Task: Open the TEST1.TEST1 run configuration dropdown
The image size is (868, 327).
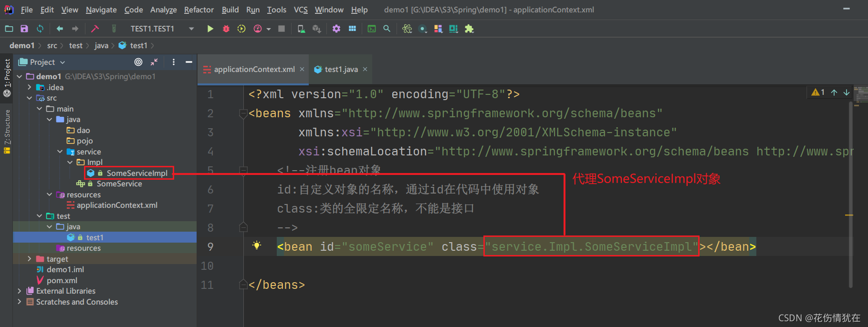Action: click(x=191, y=29)
